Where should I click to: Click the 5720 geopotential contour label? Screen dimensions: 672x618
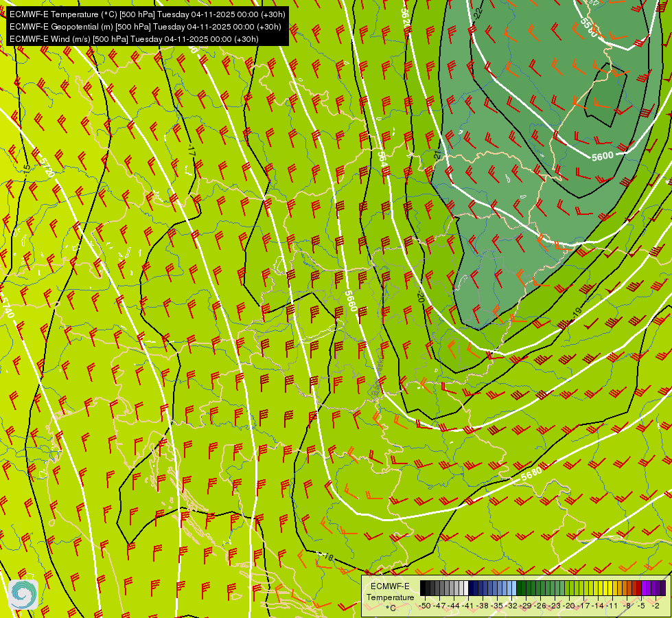[x=46, y=167]
